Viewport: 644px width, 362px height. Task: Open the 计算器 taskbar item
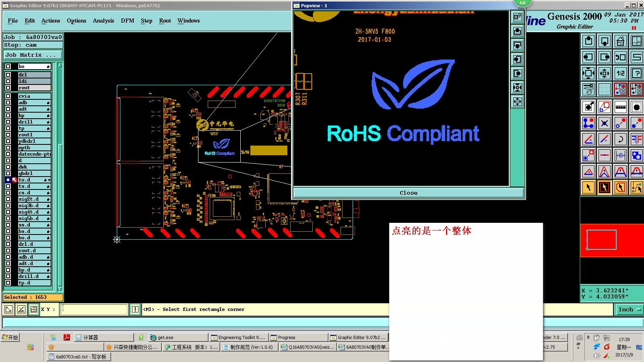(104, 337)
